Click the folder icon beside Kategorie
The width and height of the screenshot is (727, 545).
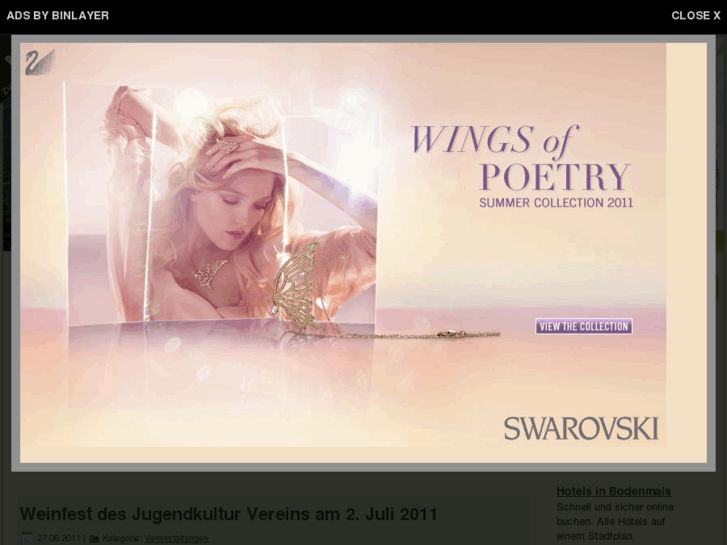(94, 539)
